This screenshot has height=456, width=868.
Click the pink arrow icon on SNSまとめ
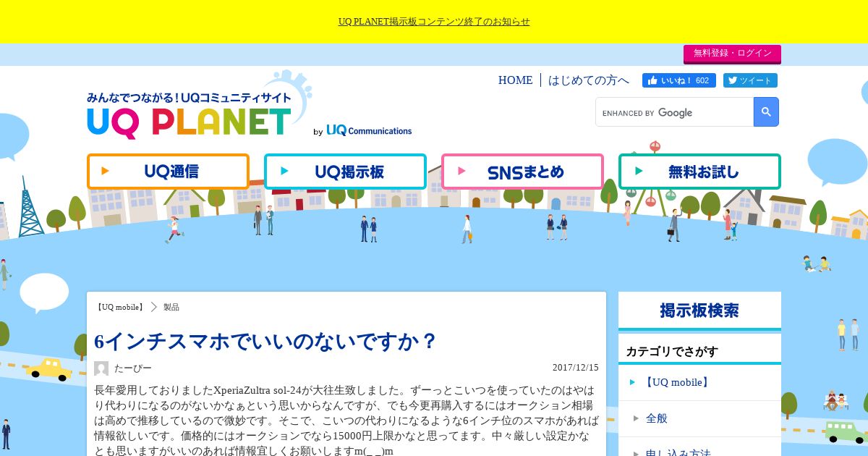coord(462,172)
